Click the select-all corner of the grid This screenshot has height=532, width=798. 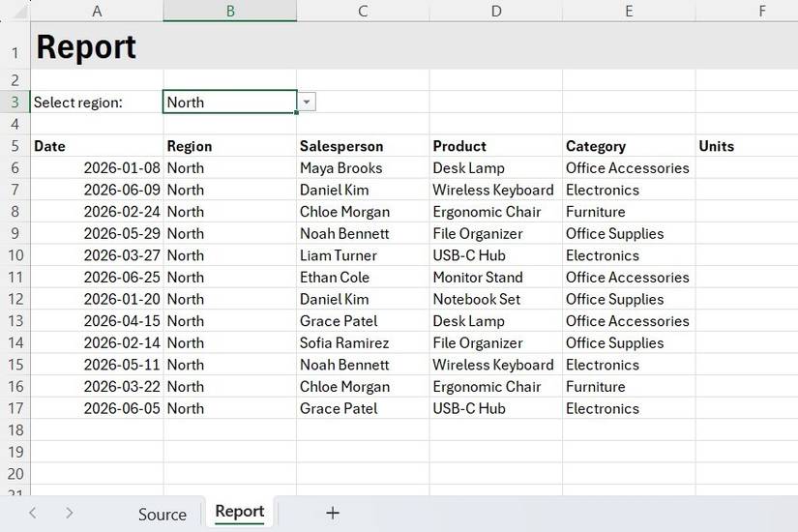(15, 11)
